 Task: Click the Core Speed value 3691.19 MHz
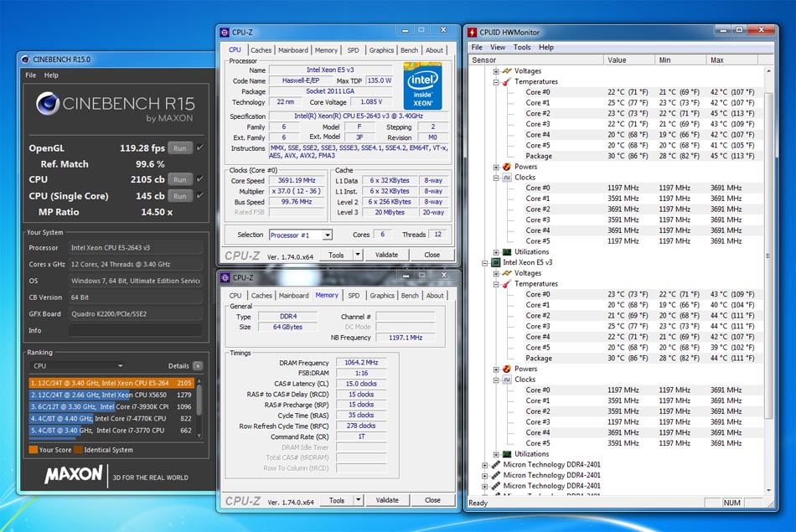click(x=297, y=181)
